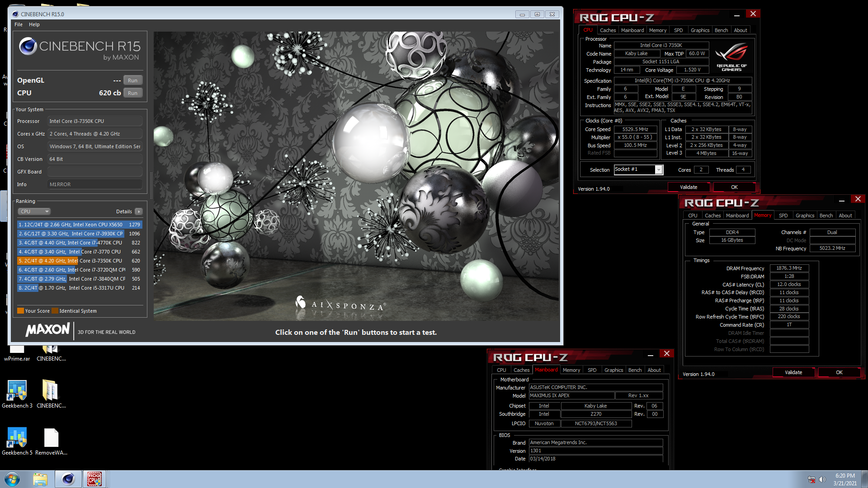Click the render preview image in Cinebench
868x488 pixels.
coord(356,176)
